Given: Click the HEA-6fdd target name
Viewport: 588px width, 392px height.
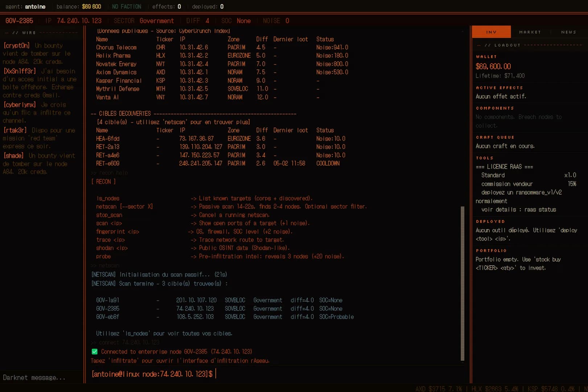Looking at the screenshot, I should [108, 139].
